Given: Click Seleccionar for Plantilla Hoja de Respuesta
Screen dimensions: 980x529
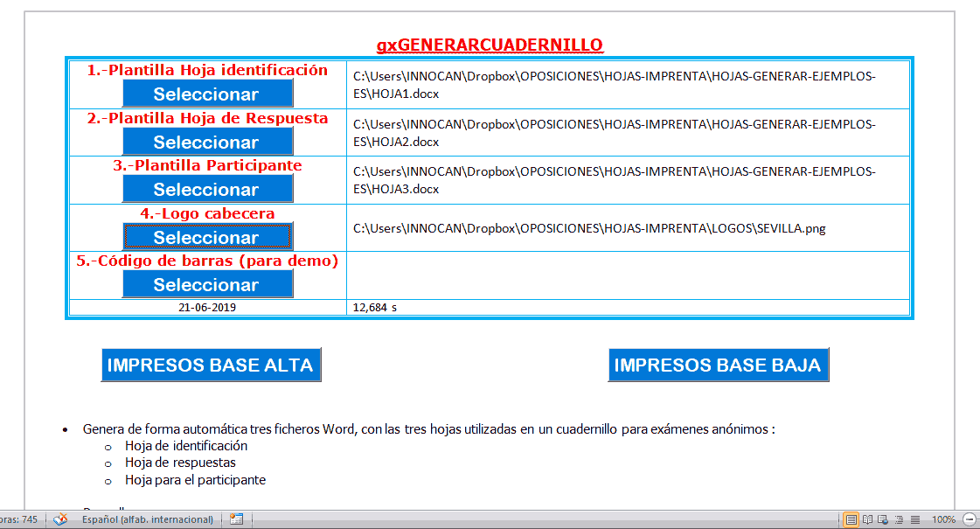Looking at the screenshot, I should (x=207, y=142).
